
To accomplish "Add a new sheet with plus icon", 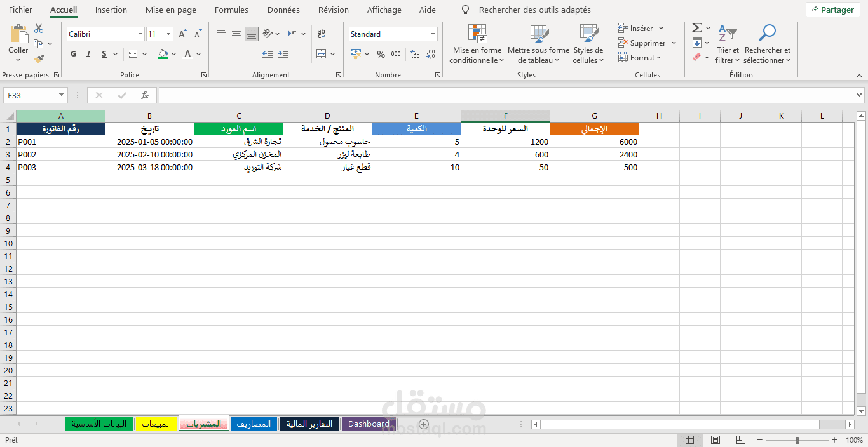I will (424, 424).
